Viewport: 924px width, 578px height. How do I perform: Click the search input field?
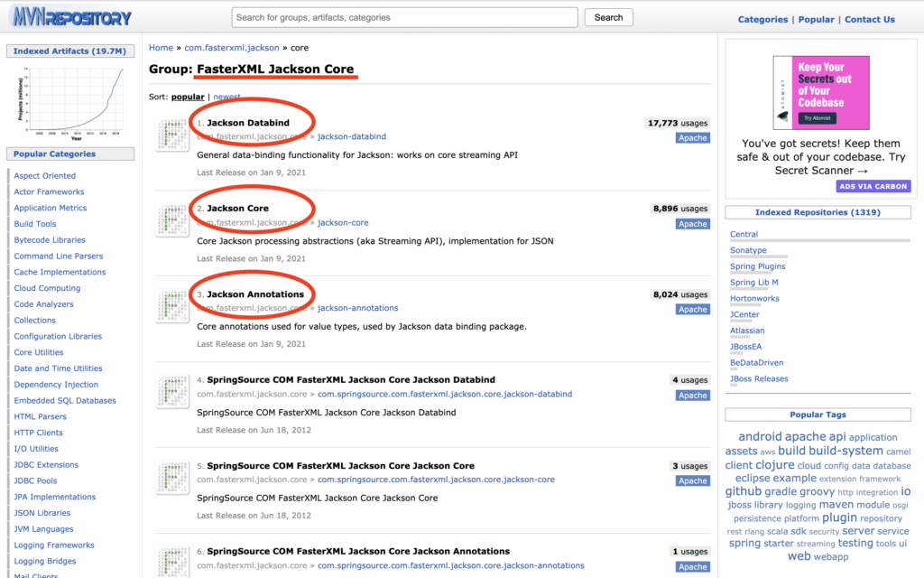click(404, 17)
